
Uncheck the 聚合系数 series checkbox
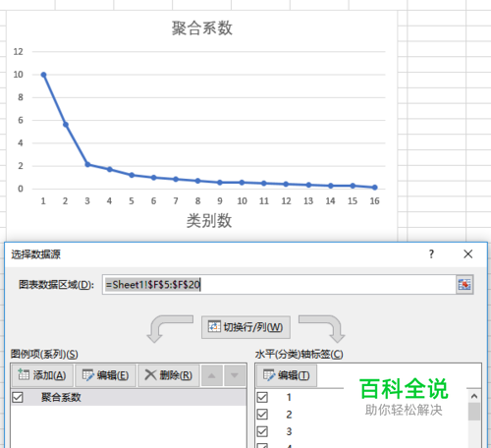[x=18, y=397]
